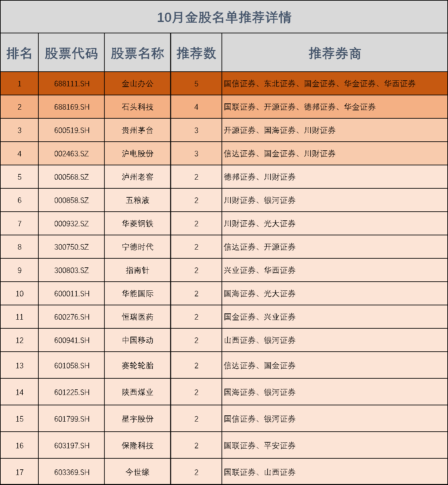Click stock name 指南针

pos(137,270)
